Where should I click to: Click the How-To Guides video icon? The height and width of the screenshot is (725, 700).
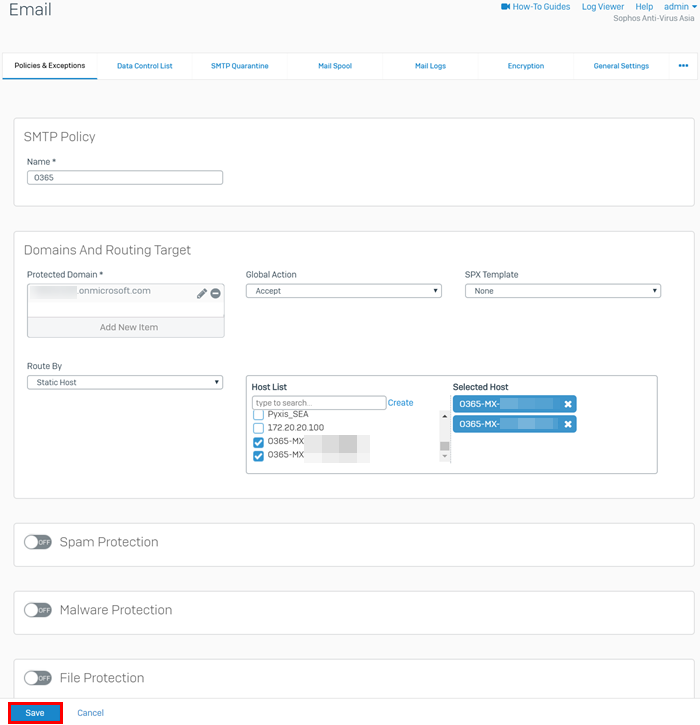[506, 7]
